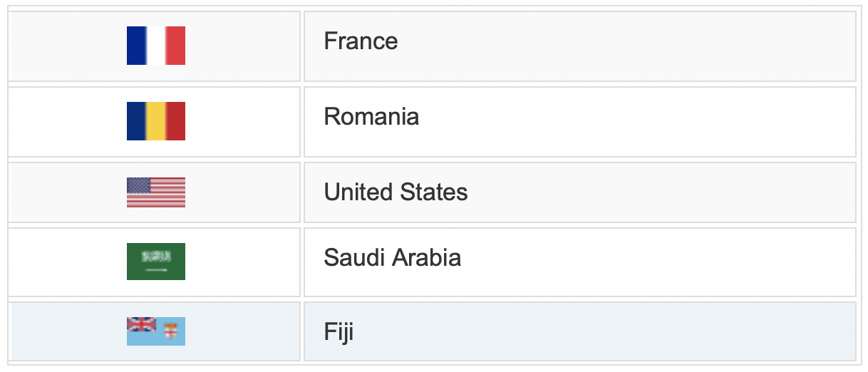Pick the blue stripe of Romania's flag
The image size is (868, 372).
136,121
